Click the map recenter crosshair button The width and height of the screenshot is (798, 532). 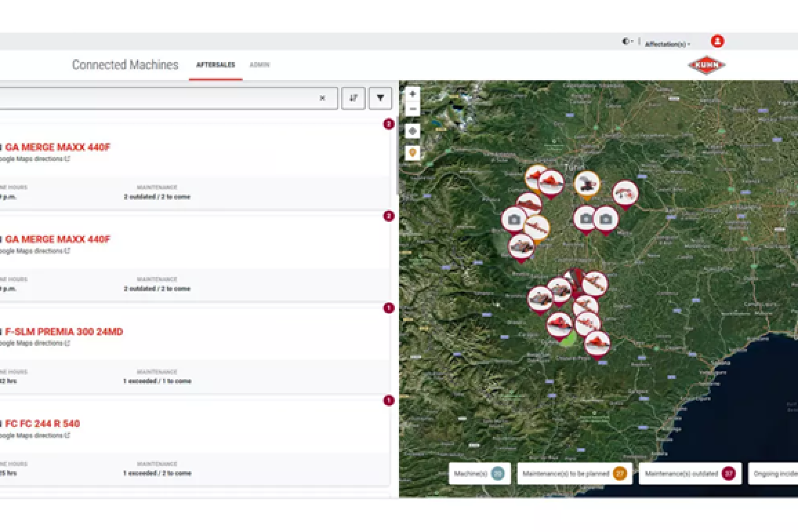pos(412,131)
